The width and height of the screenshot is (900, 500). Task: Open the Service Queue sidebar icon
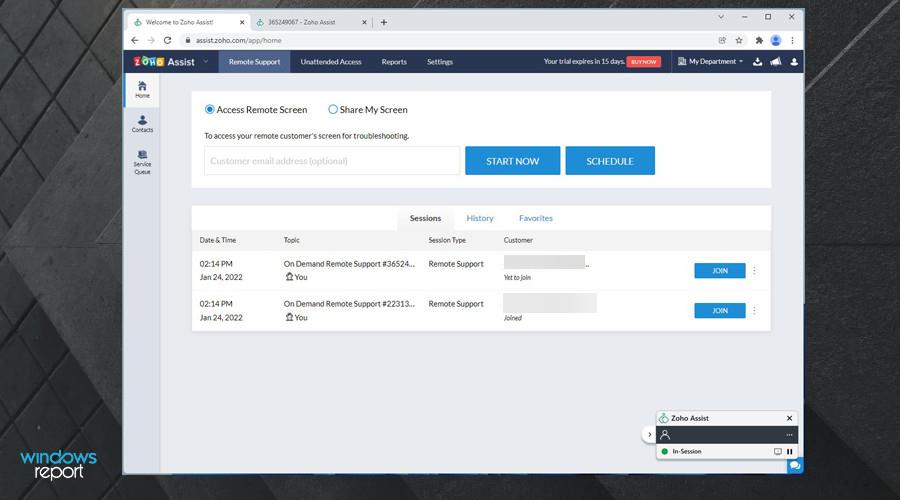pyautogui.click(x=142, y=162)
